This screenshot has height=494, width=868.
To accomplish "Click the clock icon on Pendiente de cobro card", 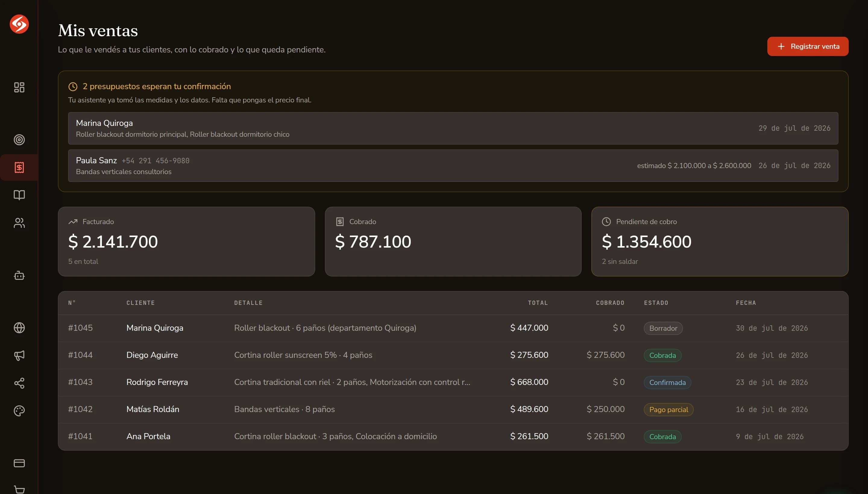I will 606,222.
